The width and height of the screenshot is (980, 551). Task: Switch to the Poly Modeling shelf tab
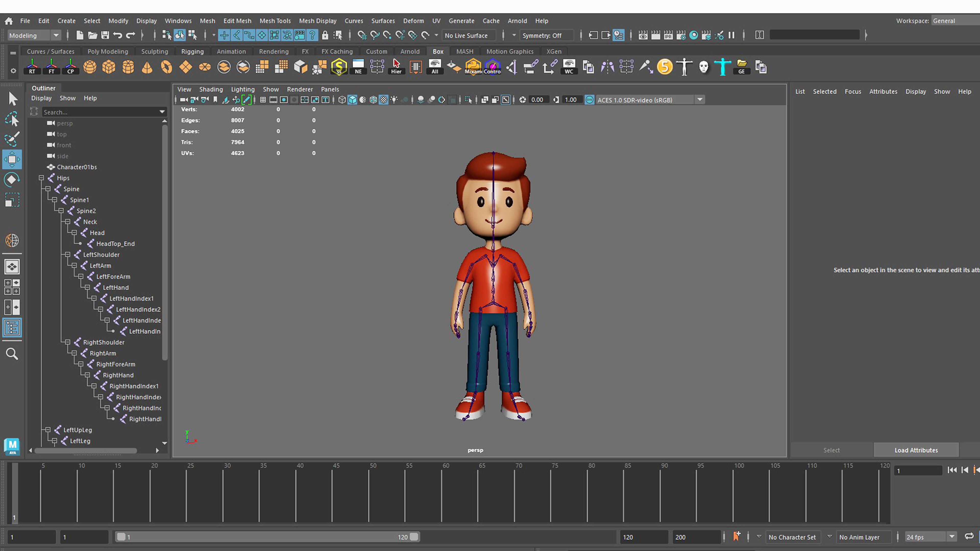coord(108,51)
